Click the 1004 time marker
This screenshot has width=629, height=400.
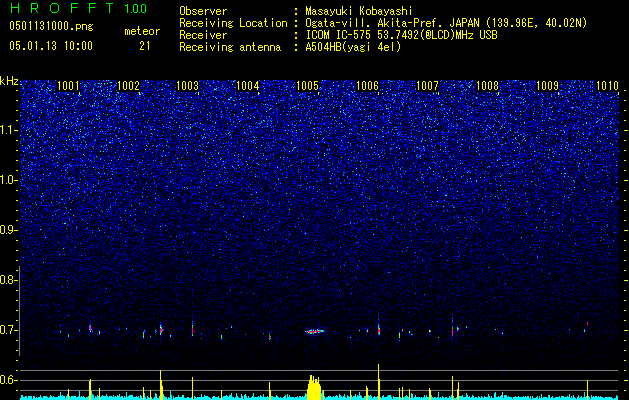[x=248, y=86]
